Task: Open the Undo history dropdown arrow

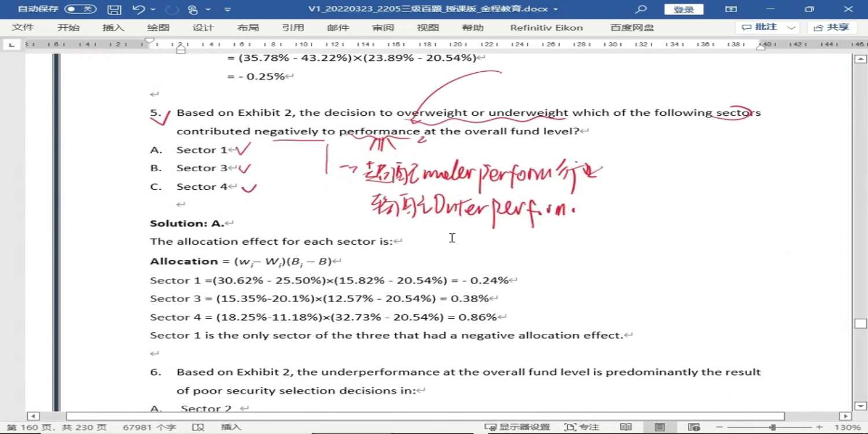Action: click(x=153, y=9)
